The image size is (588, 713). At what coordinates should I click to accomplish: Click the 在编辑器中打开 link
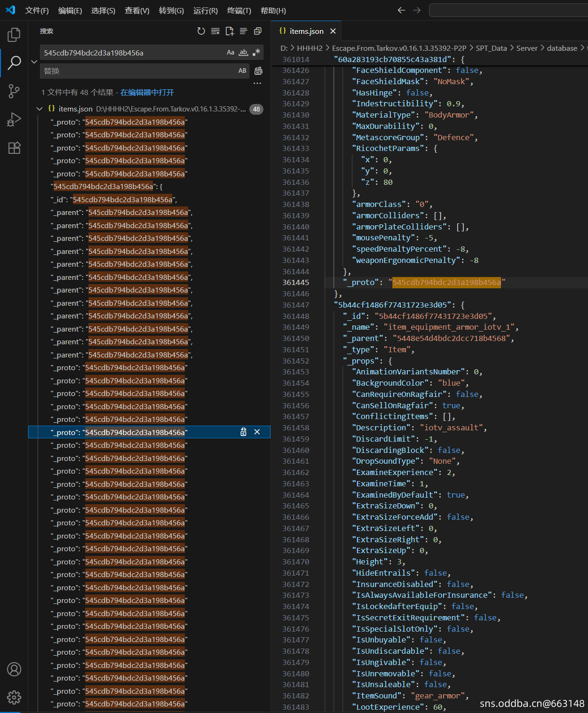[x=147, y=92]
